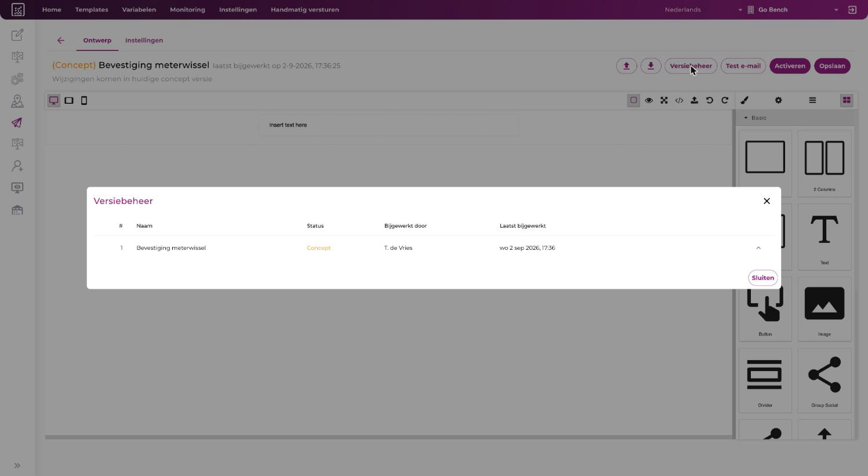Viewport: 868px width, 476px height.
Task: Open the Variabelen menu
Action: click(x=139, y=10)
